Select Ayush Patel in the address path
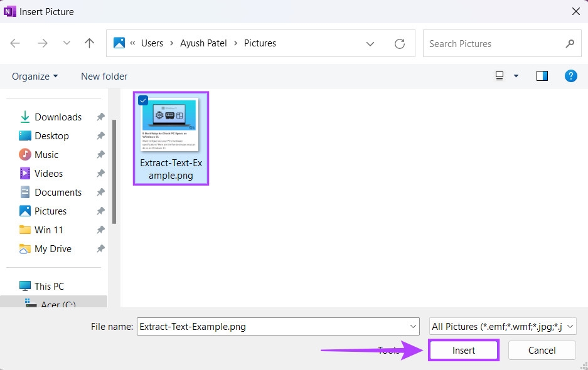This screenshot has width=588, height=370. coord(203,43)
